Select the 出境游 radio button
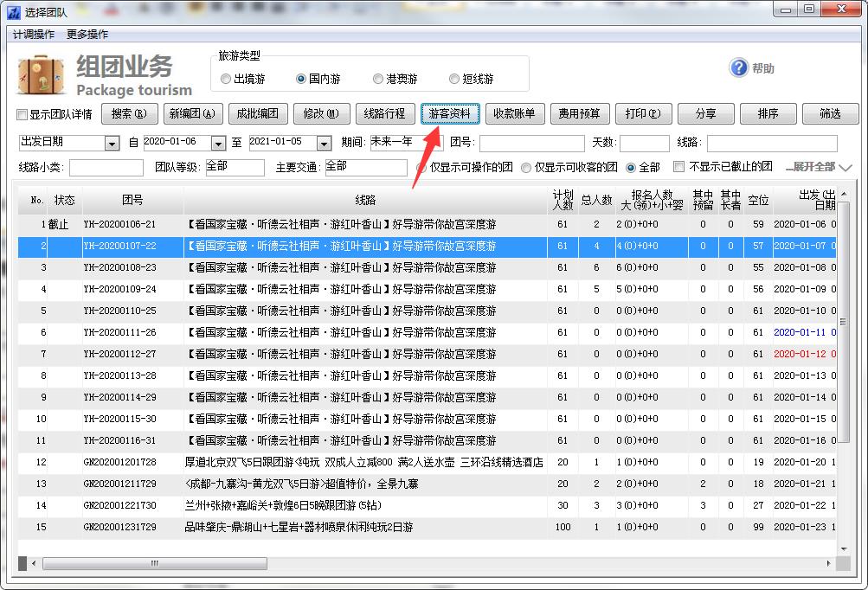The height and width of the screenshot is (590, 868). 226,79
